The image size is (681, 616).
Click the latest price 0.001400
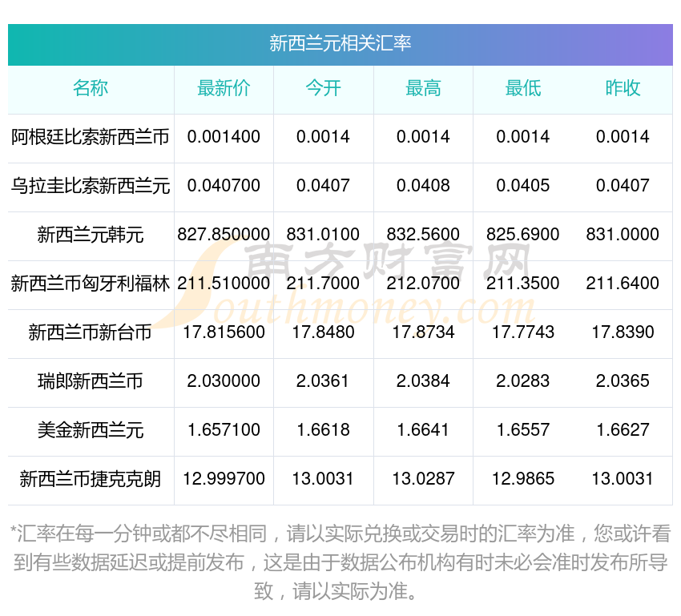pos(224,137)
